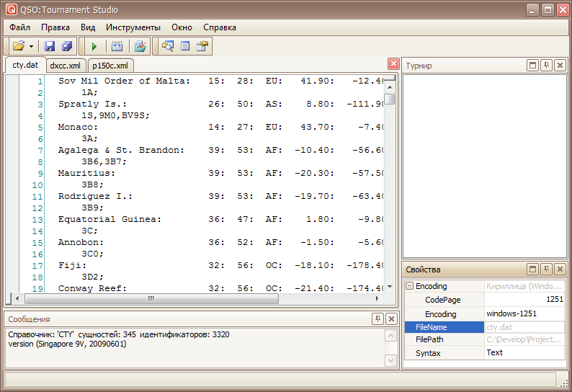Select the Syntax property value field
The height and width of the screenshot is (392, 572).
pos(524,353)
